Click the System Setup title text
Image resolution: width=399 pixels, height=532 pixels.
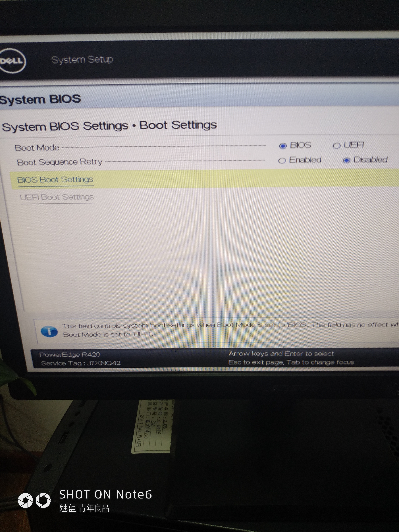(82, 60)
